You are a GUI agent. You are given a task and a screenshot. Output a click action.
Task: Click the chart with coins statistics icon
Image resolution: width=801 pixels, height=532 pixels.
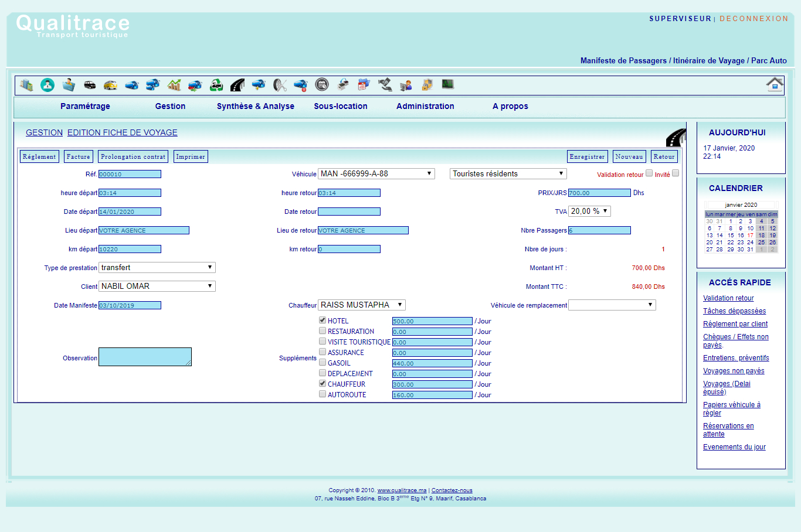[x=174, y=85]
